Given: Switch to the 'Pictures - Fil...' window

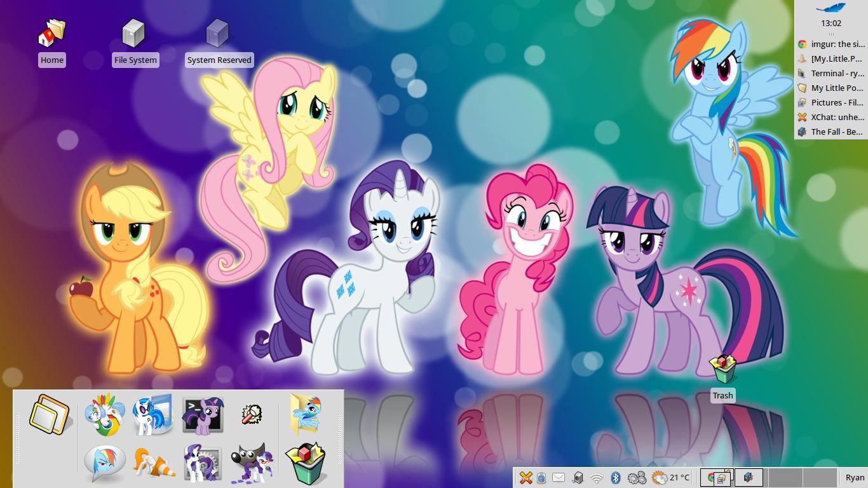Looking at the screenshot, I should [831, 103].
